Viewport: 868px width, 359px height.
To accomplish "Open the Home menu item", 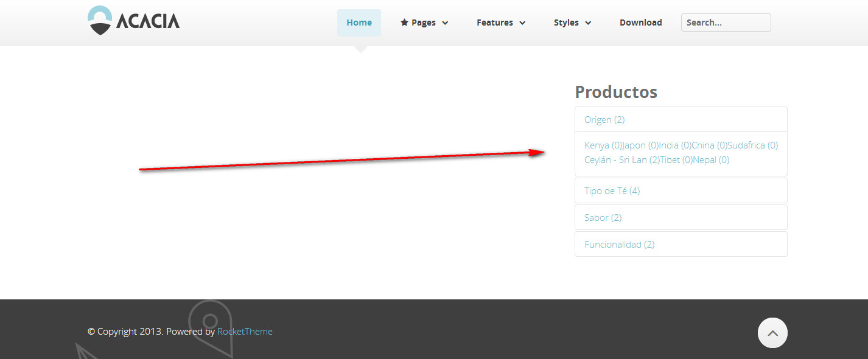I will pyautogui.click(x=359, y=23).
